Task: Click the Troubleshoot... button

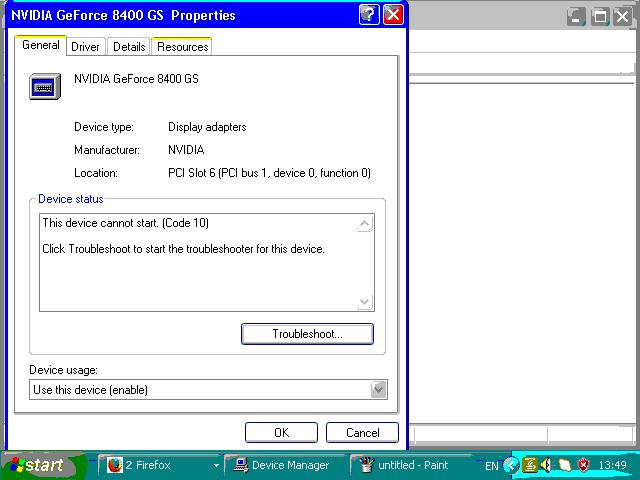Action: click(307, 334)
